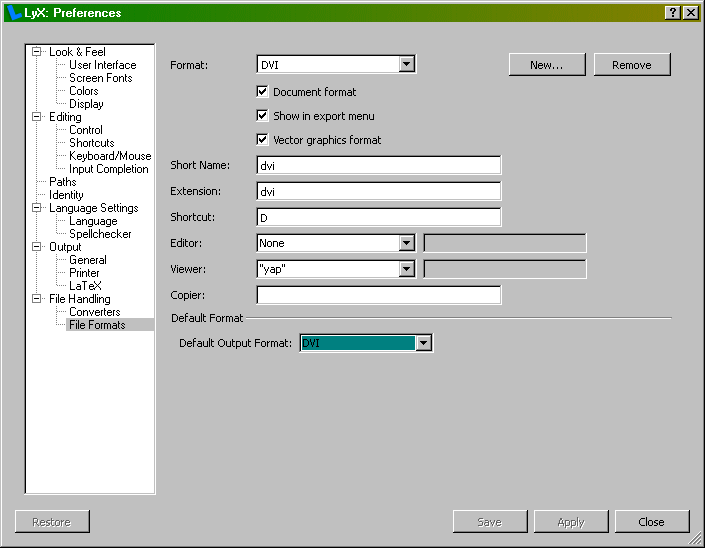This screenshot has height=548, width=705.
Task: Select General under Output
Action: pyautogui.click(x=88, y=260)
